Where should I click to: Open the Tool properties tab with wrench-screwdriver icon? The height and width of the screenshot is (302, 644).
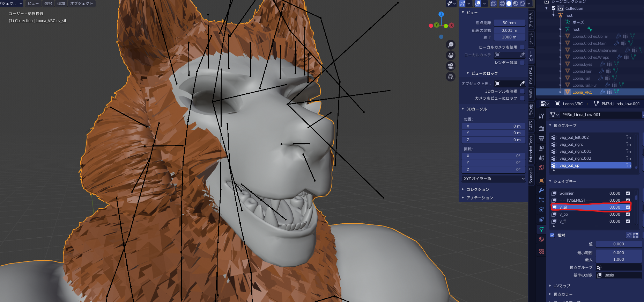pos(541,116)
